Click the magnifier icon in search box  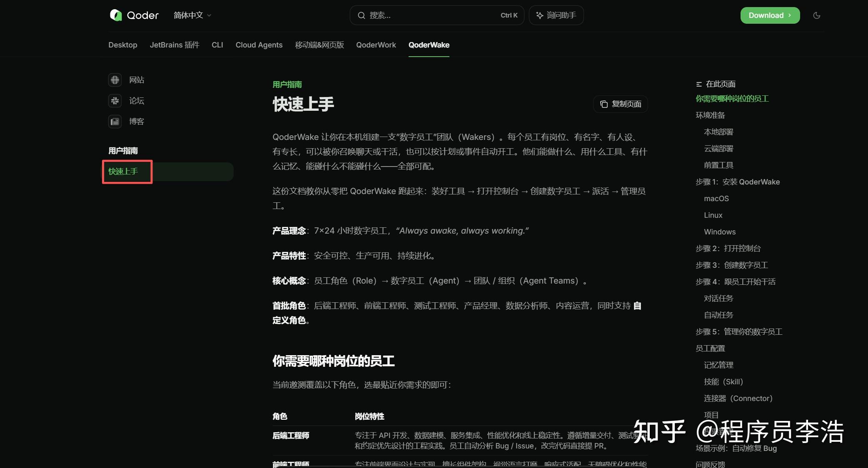(361, 15)
